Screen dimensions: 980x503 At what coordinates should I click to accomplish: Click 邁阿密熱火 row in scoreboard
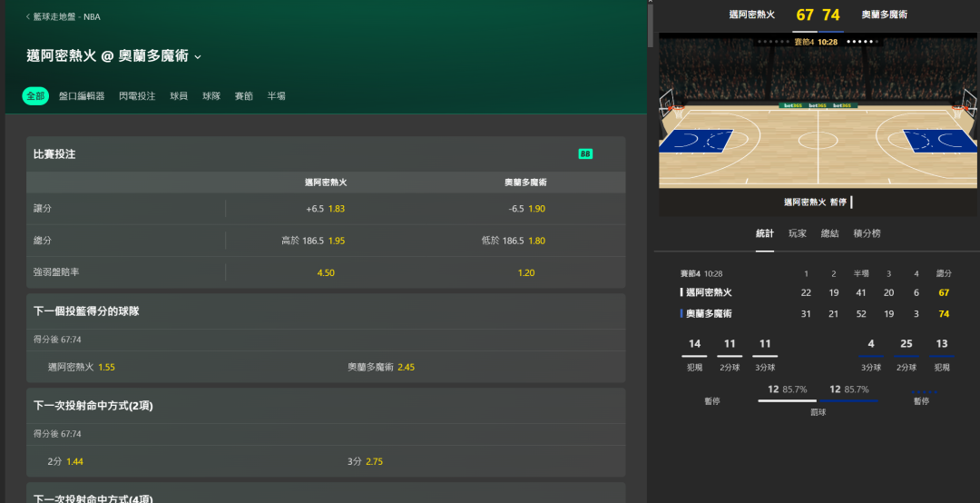(818, 292)
